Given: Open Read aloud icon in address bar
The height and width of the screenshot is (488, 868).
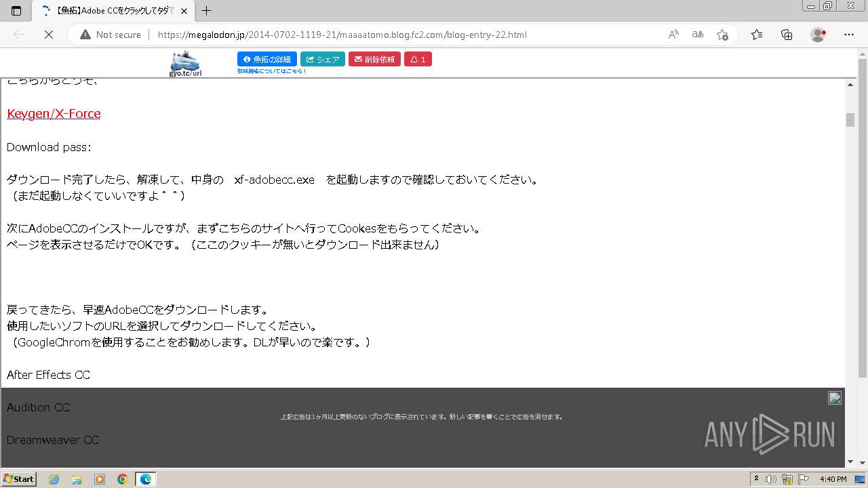Looking at the screenshot, I should click(x=673, y=35).
